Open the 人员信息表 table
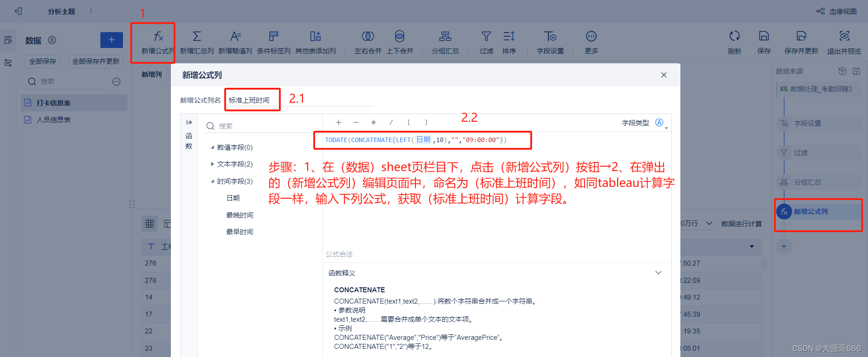The image size is (868, 357). 74,120
